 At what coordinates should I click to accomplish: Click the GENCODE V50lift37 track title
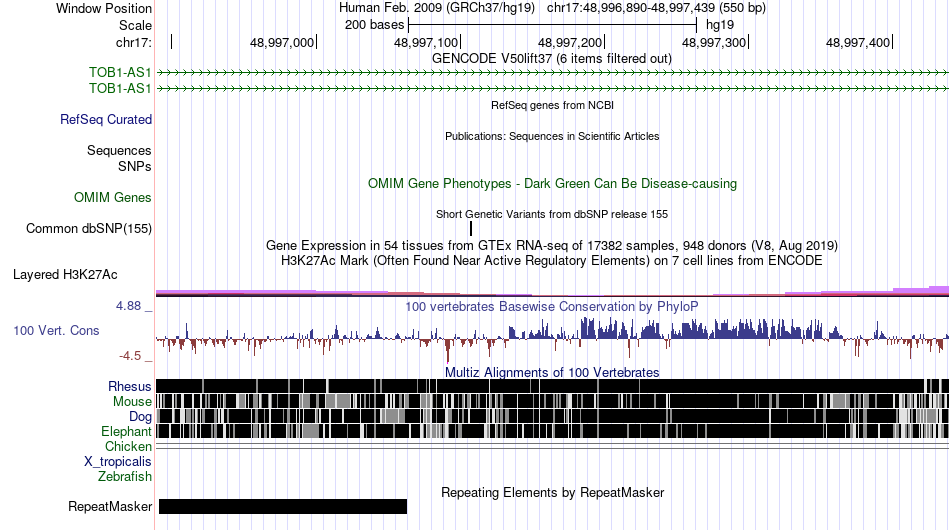[x=552, y=59]
